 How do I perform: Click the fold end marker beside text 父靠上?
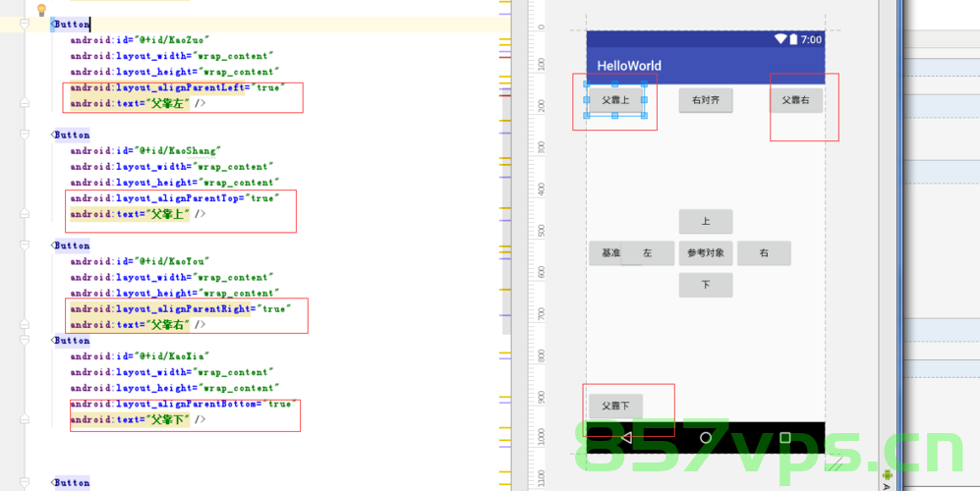coord(25,214)
